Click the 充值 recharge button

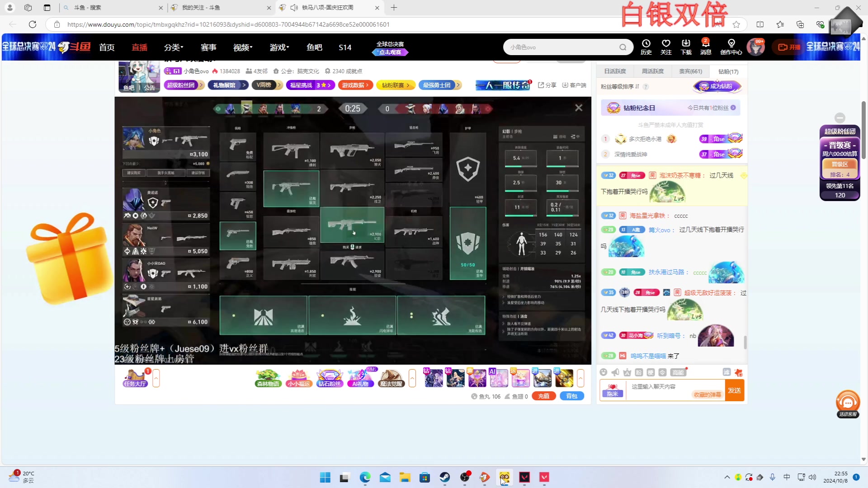pyautogui.click(x=544, y=396)
